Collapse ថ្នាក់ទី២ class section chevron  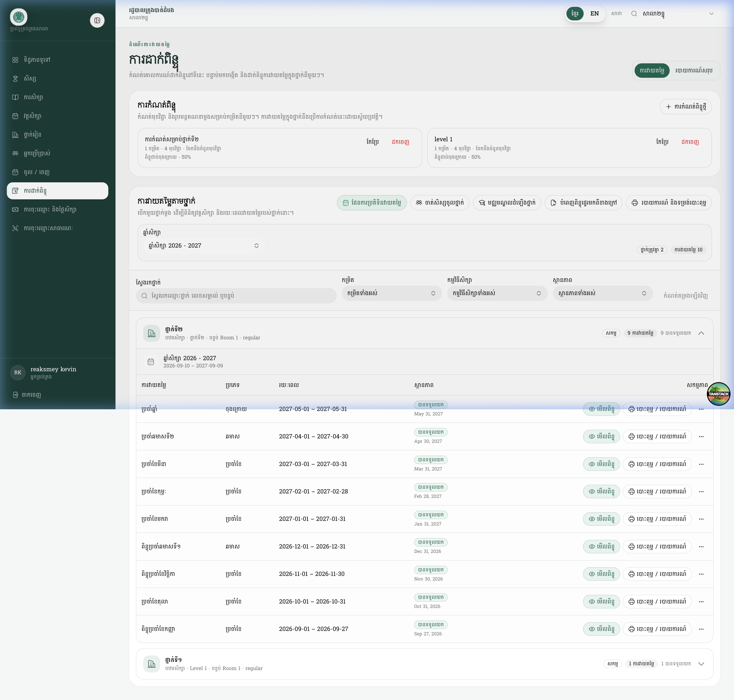coord(701,333)
